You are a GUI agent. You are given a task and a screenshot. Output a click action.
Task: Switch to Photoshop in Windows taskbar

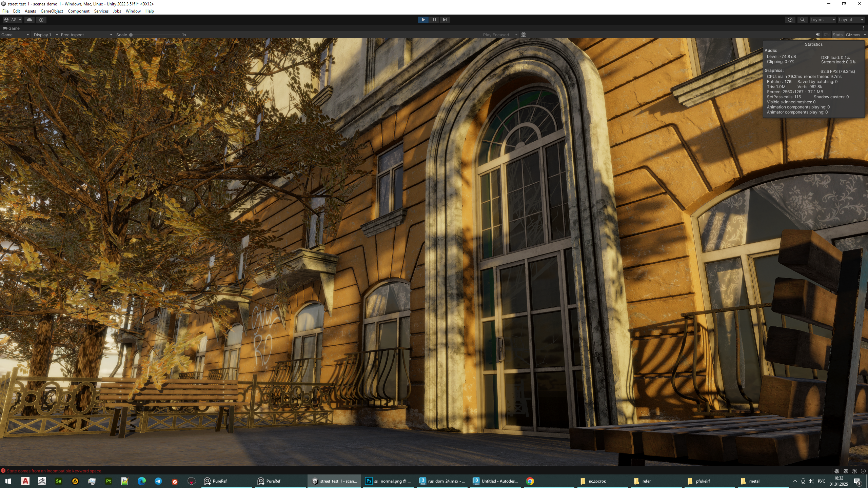tap(389, 481)
